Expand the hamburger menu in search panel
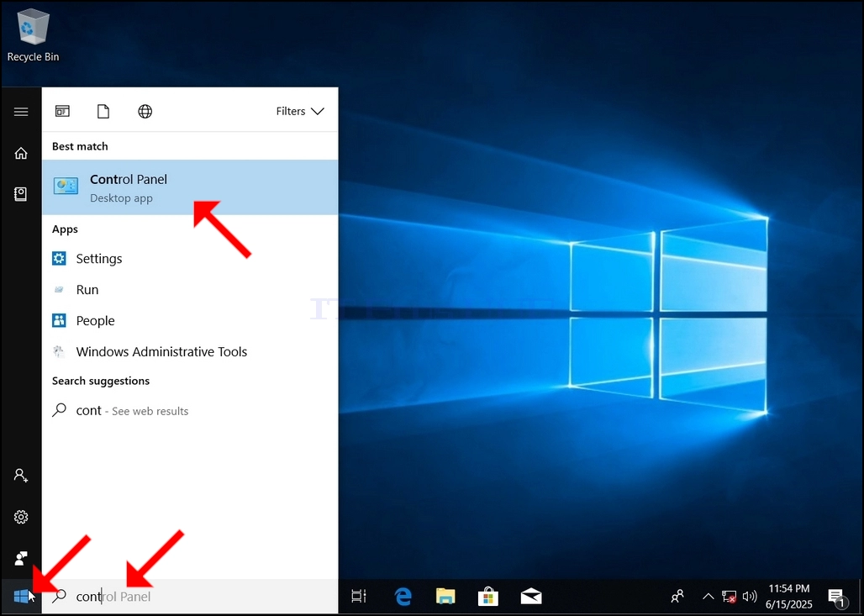Screen dimensions: 864x616 tap(21, 112)
